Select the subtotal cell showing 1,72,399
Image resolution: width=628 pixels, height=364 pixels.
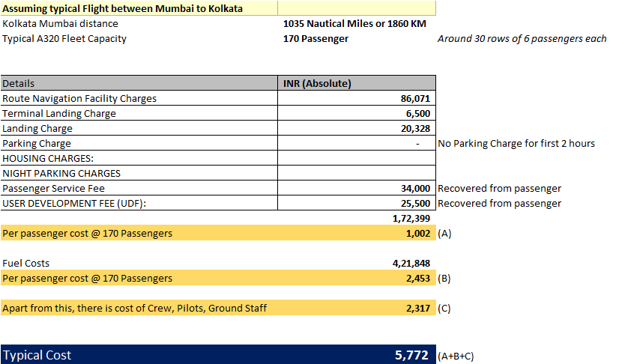(x=411, y=218)
